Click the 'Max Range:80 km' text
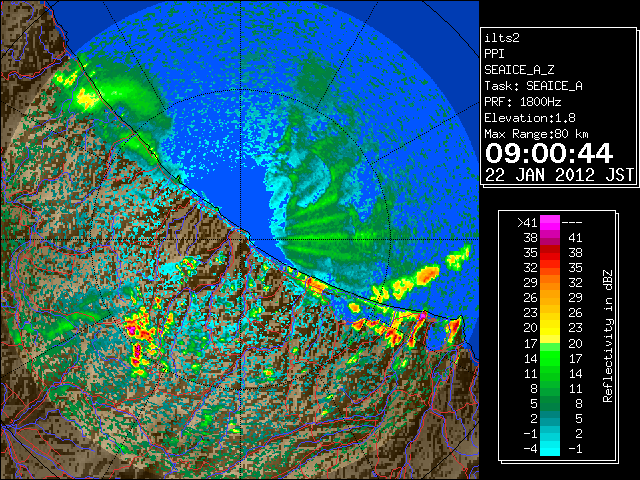The height and width of the screenshot is (480, 640). (x=536, y=134)
